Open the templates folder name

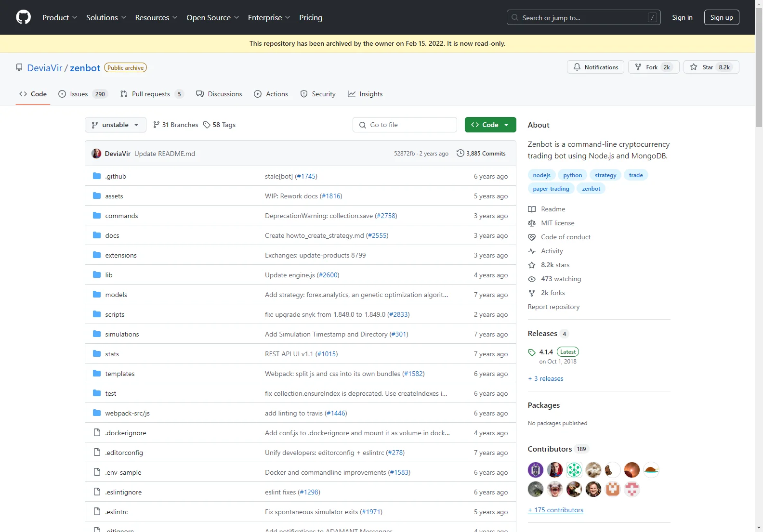pyautogui.click(x=120, y=374)
